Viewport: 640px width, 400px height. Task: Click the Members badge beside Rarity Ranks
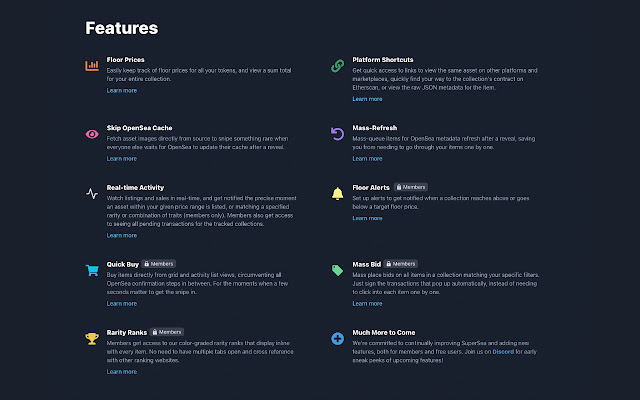tap(167, 332)
